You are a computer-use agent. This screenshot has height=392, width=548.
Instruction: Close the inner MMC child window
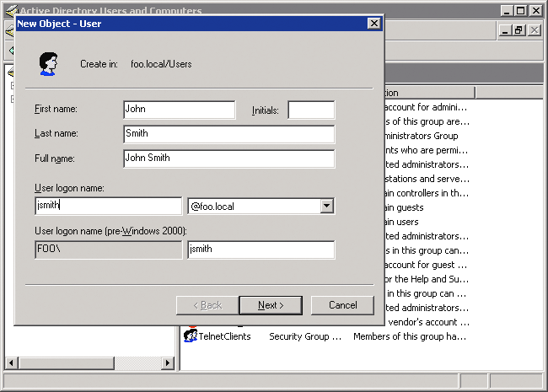tap(534, 30)
